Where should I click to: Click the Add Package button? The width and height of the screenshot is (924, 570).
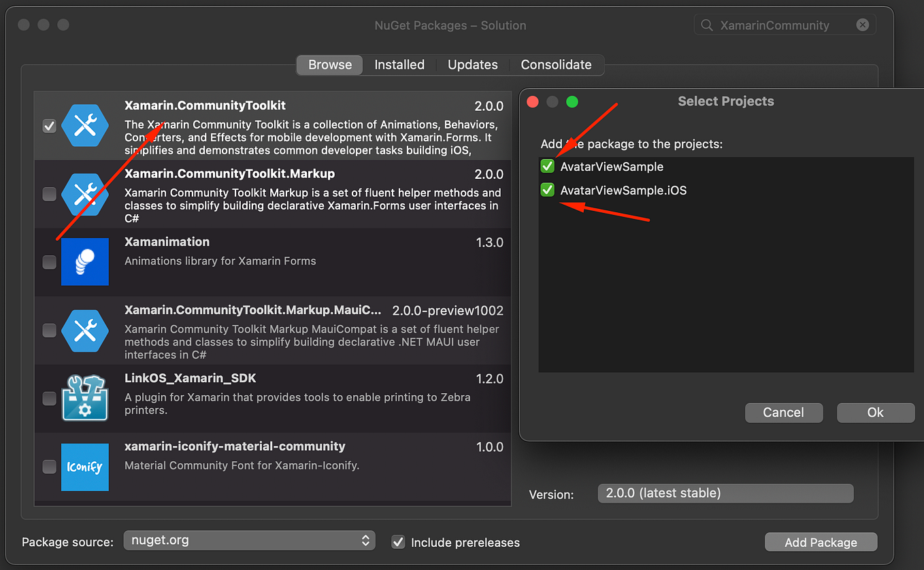(x=821, y=542)
